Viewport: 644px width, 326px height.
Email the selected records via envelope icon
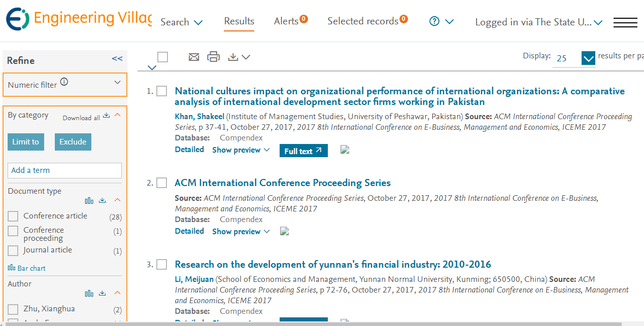click(194, 57)
